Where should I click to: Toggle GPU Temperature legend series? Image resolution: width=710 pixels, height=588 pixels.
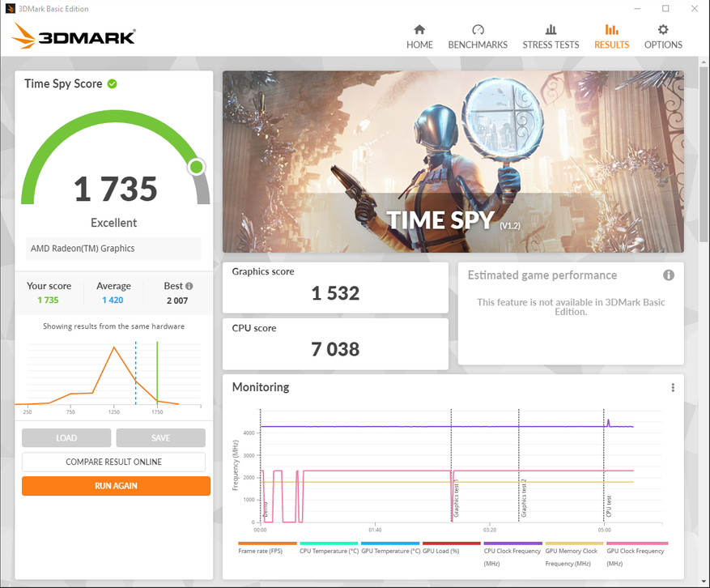click(x=390, y=548)
